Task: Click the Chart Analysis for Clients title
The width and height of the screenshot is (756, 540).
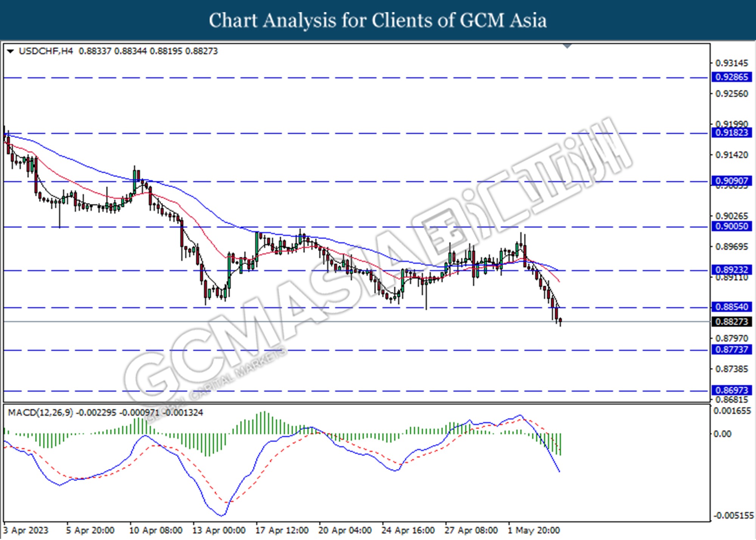Action: pyautogui.click(x=378, y=20)
